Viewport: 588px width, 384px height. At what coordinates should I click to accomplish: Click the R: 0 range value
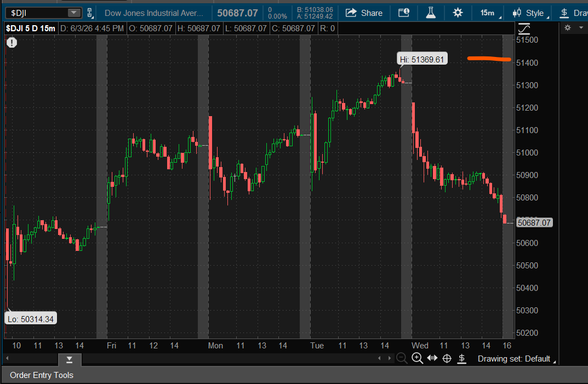point(327,28)
